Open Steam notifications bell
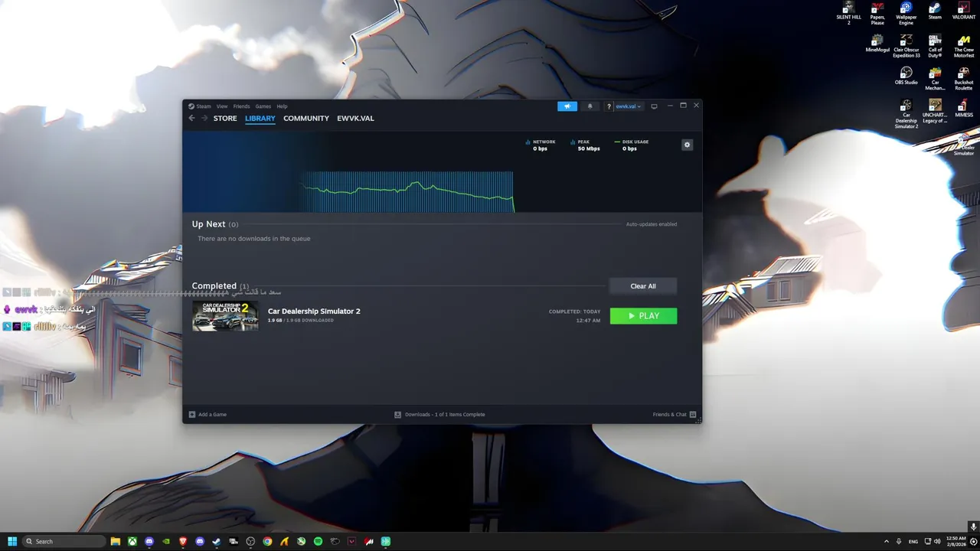Screen dimensions: 980x551 click(590, 106)
